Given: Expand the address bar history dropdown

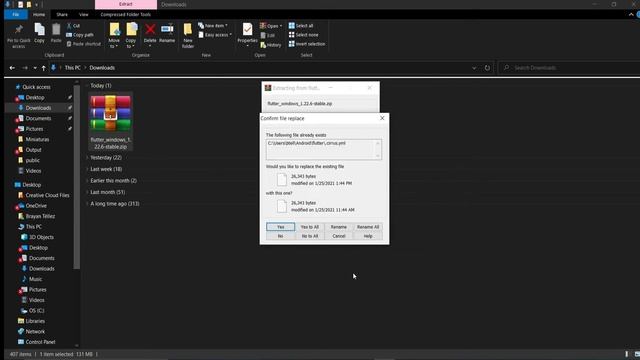Looking at the screenshot, I should coord(474,68).
